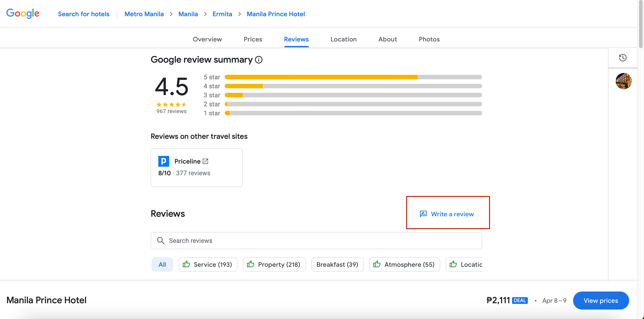Image resolution: width=644 pixels, height=319 pixels.
Task: Open Priceline external link icon
Action: (x=205, y=161)
